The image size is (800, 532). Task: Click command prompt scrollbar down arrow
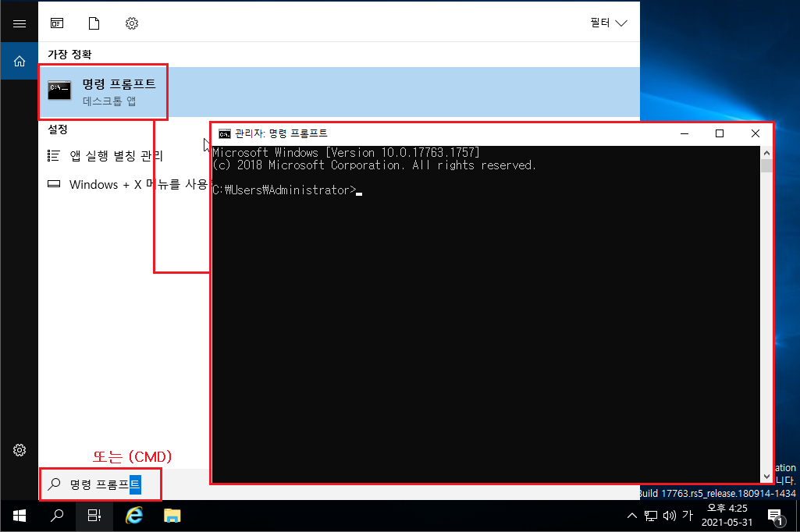coord(766,477)
